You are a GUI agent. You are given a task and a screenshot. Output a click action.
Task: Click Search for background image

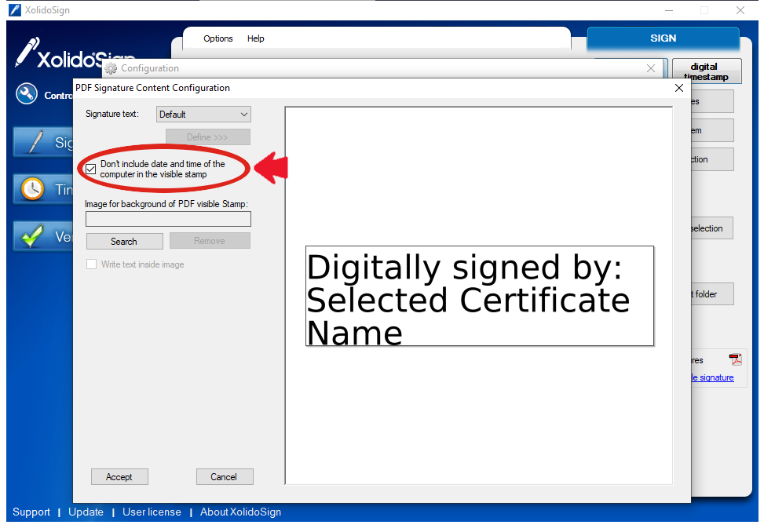[x=124, y=242]
